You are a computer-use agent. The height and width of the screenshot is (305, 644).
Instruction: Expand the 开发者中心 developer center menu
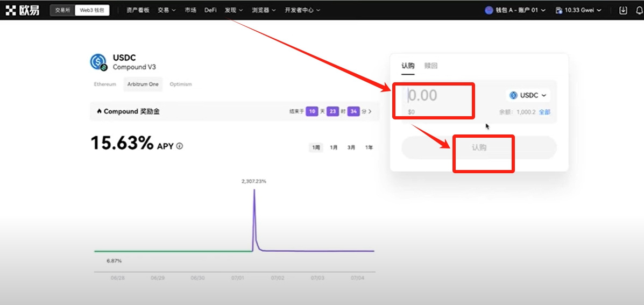coord(303,10)
